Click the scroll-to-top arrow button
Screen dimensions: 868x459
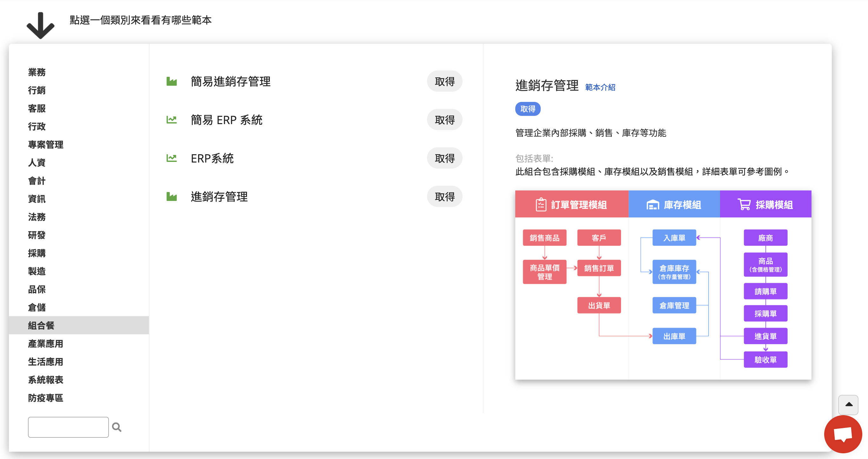point(848,405)
